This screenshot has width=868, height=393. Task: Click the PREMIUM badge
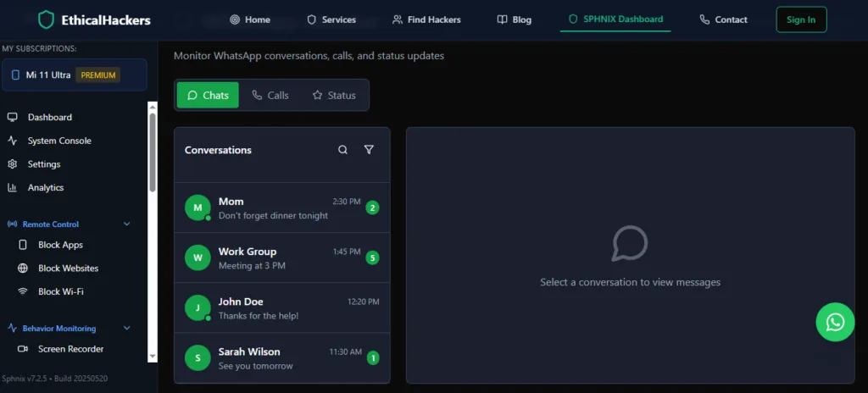coord(98,75)
